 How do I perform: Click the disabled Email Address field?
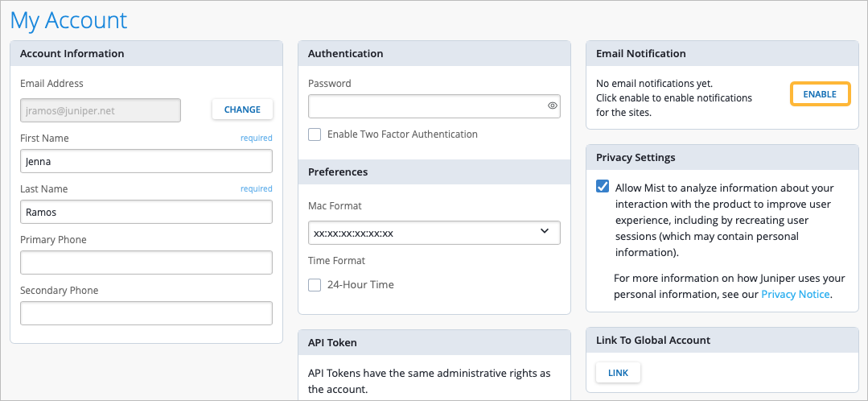100,110
